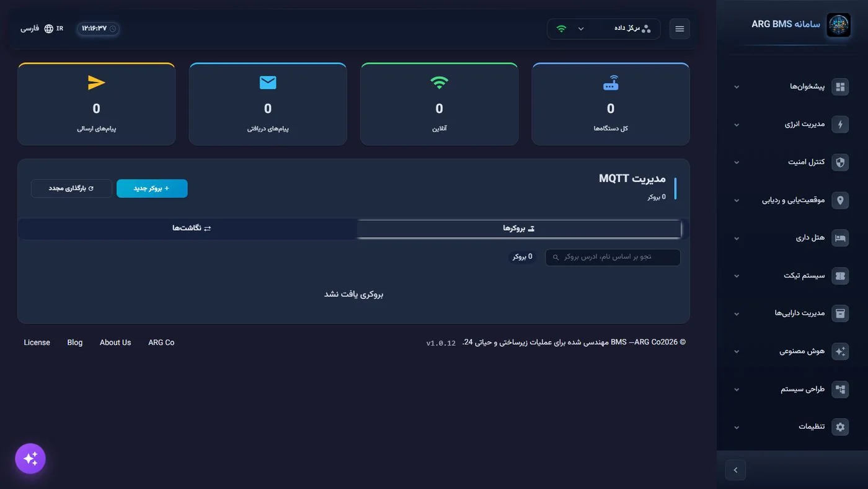Screen dimensions: 868x489
Task: Click the envelope icon on received messages card
Action: point(268,83)
